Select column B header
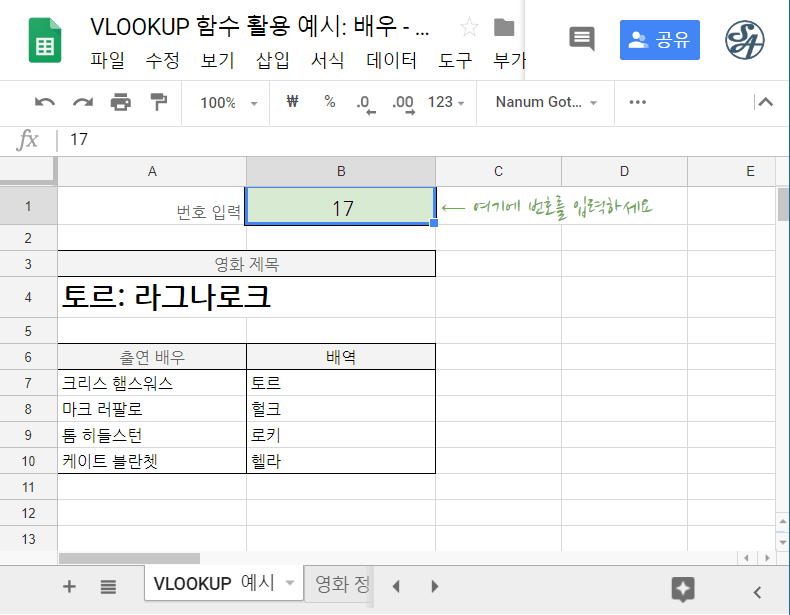 341,172
